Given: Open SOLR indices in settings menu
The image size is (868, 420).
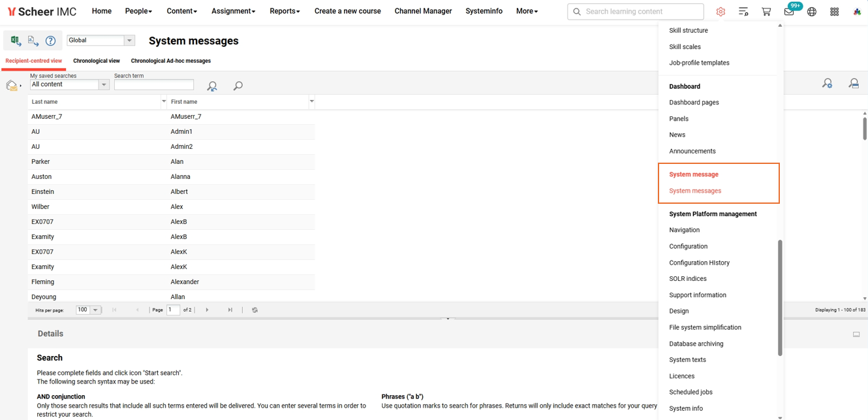Looking at the screenshot, I should (x=688, y=278).
